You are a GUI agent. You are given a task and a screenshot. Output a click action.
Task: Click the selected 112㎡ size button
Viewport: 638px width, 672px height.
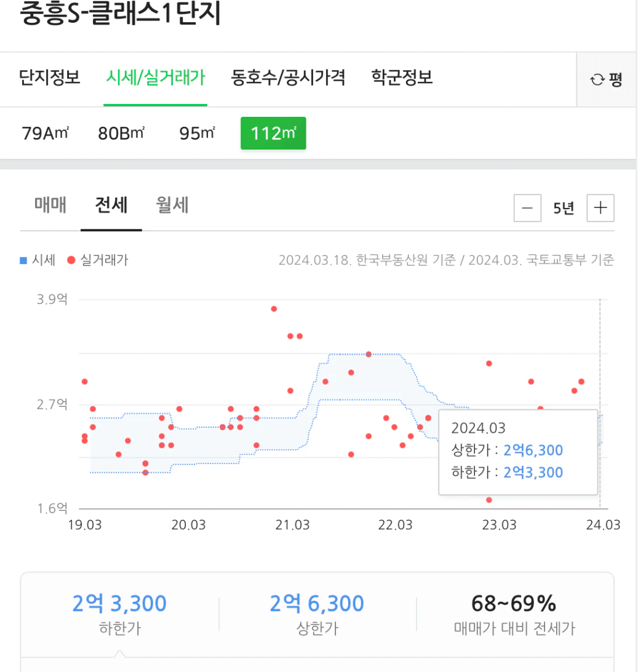click(273, 133)
